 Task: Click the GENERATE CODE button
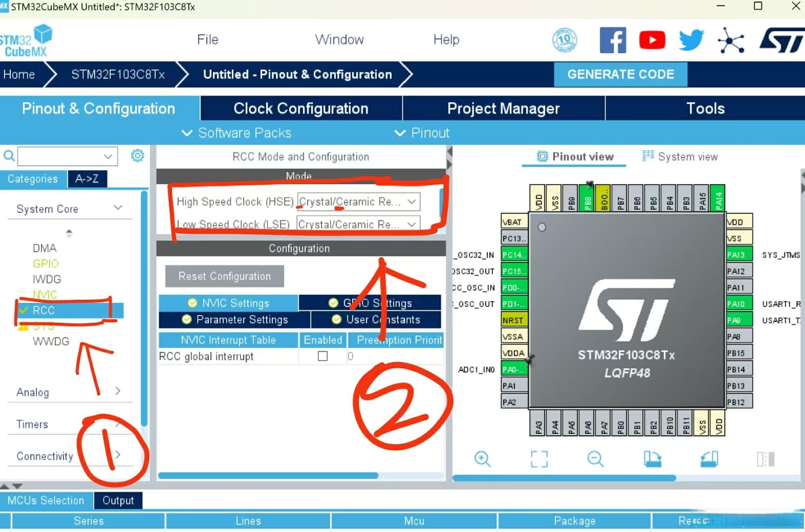620,74
